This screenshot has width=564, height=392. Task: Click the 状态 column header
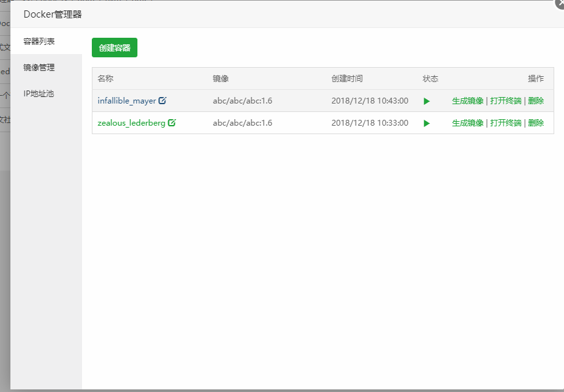pyautogui.click(x=430, y=78)
